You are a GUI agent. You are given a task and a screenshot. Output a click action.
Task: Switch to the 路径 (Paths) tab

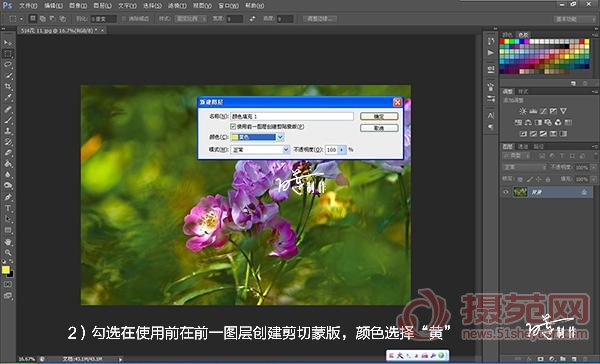[x=539, y=147]
